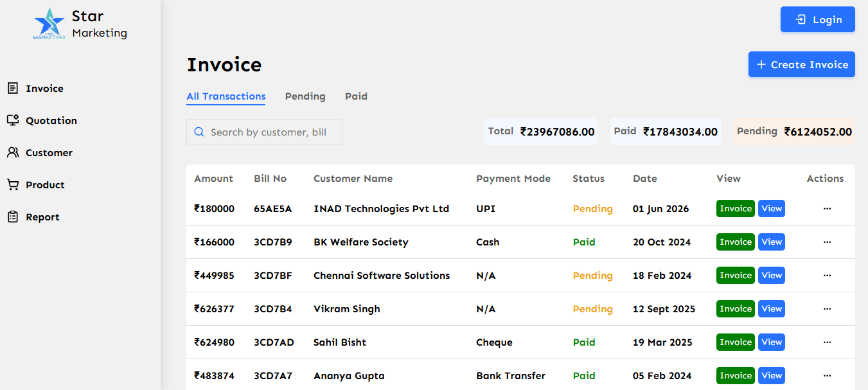Open Invoice for Ananya Gupta row

(x=736, y=376)
